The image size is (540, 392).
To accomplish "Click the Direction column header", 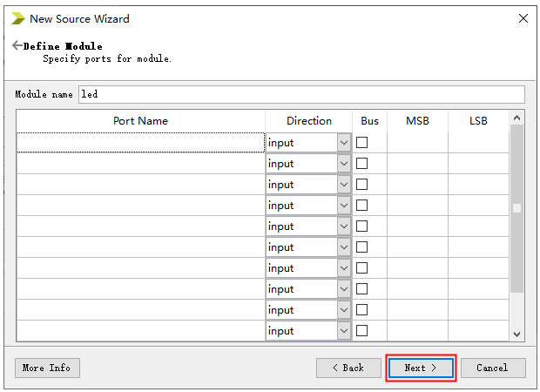I will pos(309,121).
